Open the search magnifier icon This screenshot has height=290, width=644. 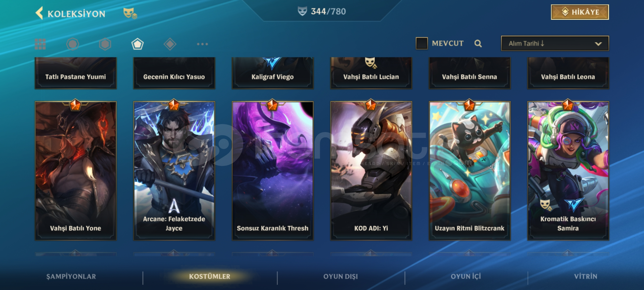coord(478,44)
